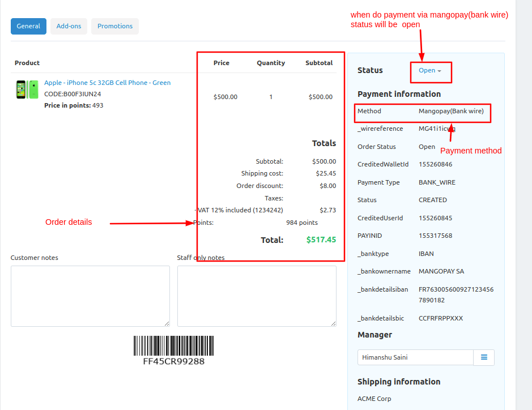Select the PAYINID value 155317568
This screenshot has height=410, width=532.
pyautogui.click(x=435, y=236)
